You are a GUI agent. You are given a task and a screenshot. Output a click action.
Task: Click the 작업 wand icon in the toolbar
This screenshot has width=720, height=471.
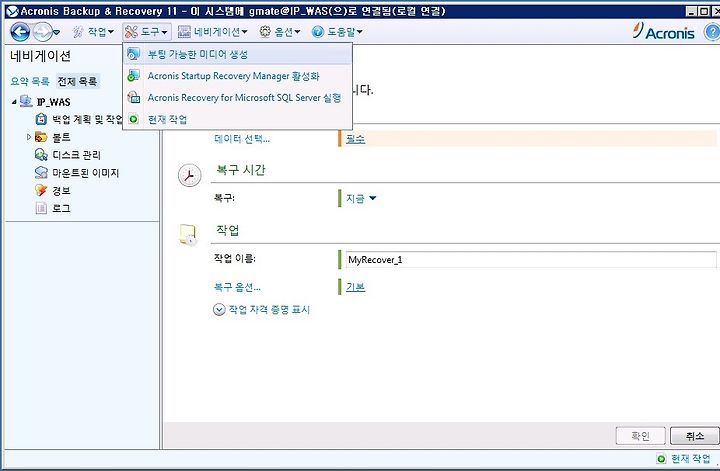click(79, 32)
